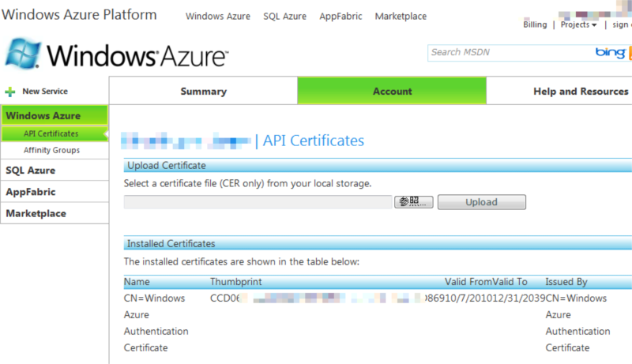Click the certificate file path field

(258, 202)
